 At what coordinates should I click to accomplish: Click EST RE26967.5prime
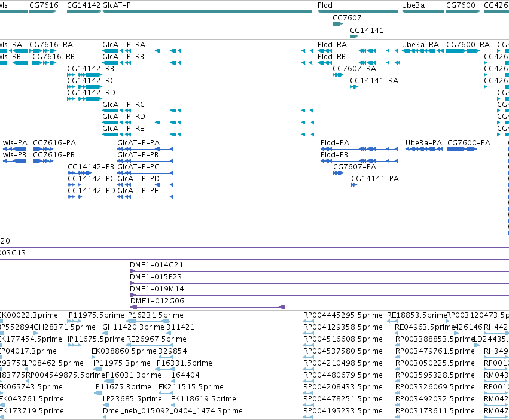pyautogui.click(x=157, y=339)
